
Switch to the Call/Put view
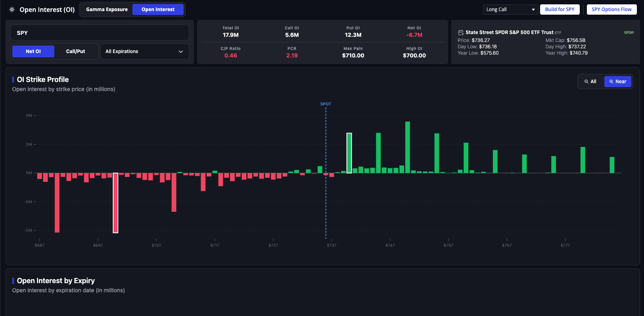pyautogui.click(x=75, y=51)
